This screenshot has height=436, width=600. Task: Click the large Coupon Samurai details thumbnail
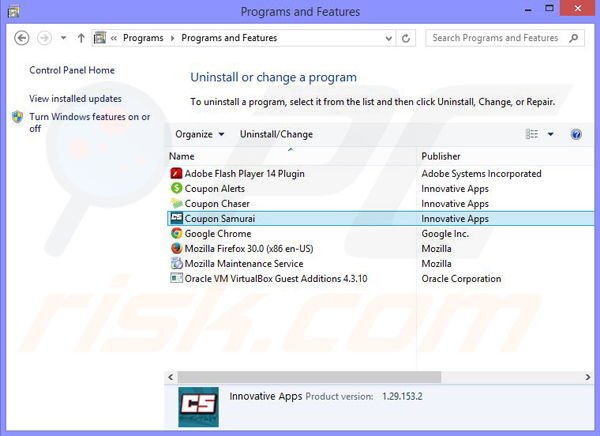pos(198,407)
